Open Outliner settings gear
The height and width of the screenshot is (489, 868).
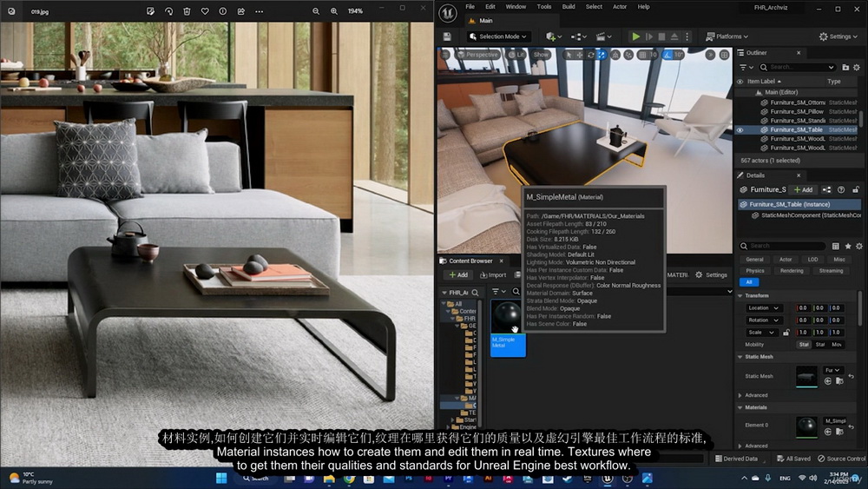857,67
